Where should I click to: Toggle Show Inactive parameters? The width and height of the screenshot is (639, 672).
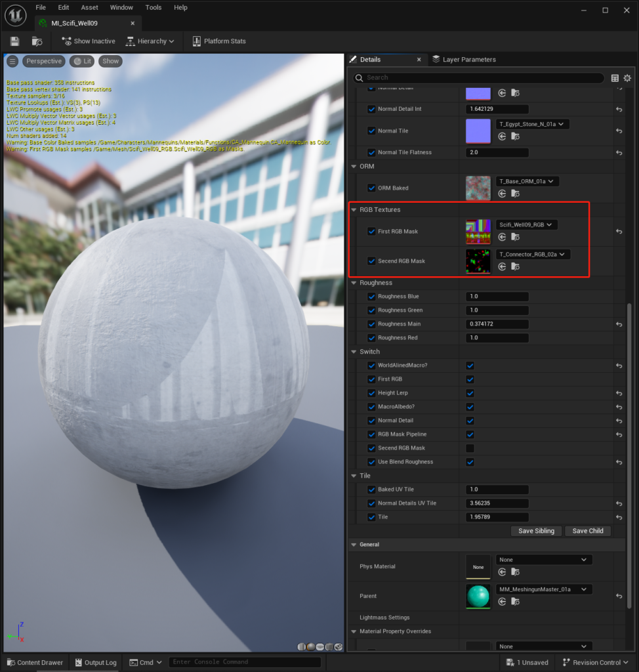[x=89, y=41]
